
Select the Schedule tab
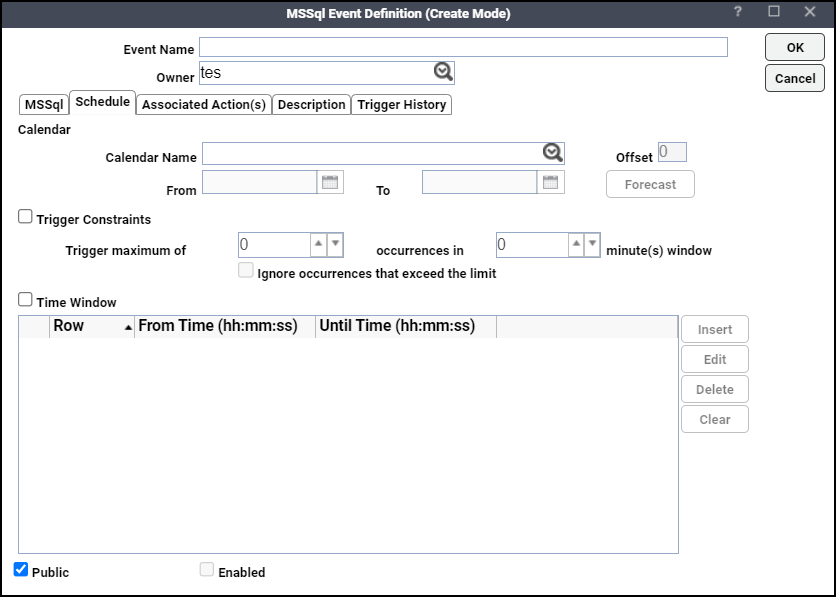tap(102, 102)
